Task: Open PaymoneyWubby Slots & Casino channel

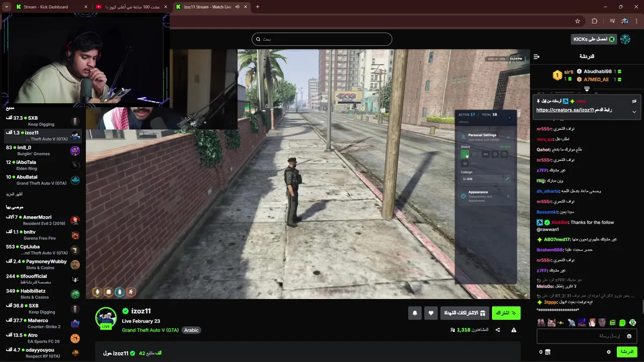Action: [x=43, y=264]
